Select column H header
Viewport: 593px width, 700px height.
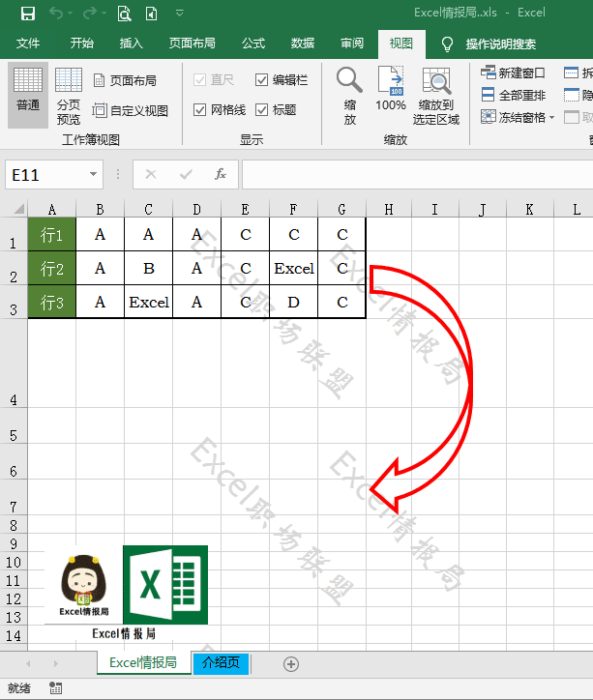coord(389,209)
